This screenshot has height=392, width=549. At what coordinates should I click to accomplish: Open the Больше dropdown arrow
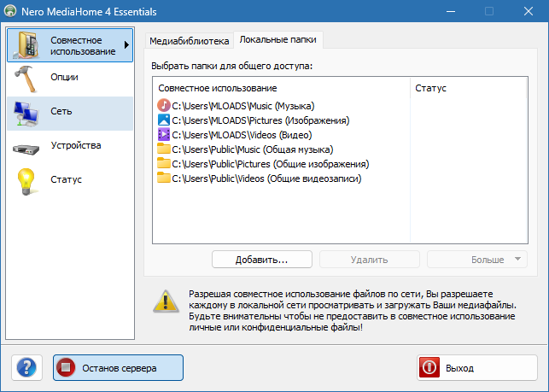[518, 260]
